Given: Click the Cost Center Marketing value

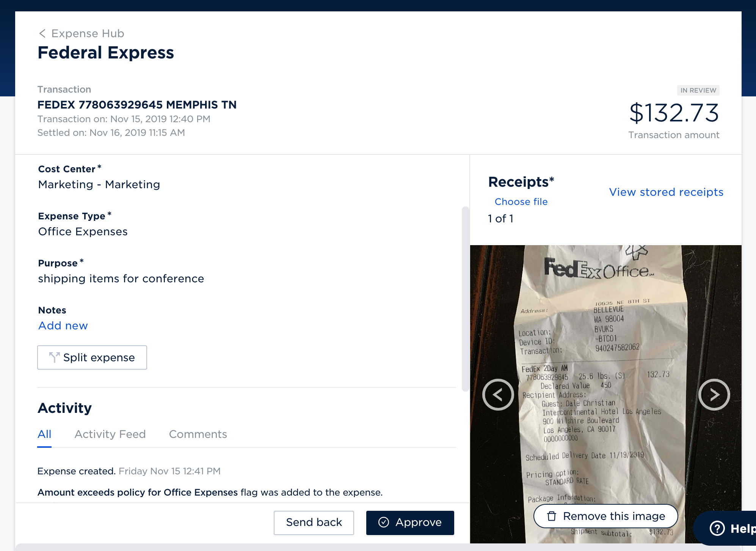Looking at the screenshot, I should point(99,184).
